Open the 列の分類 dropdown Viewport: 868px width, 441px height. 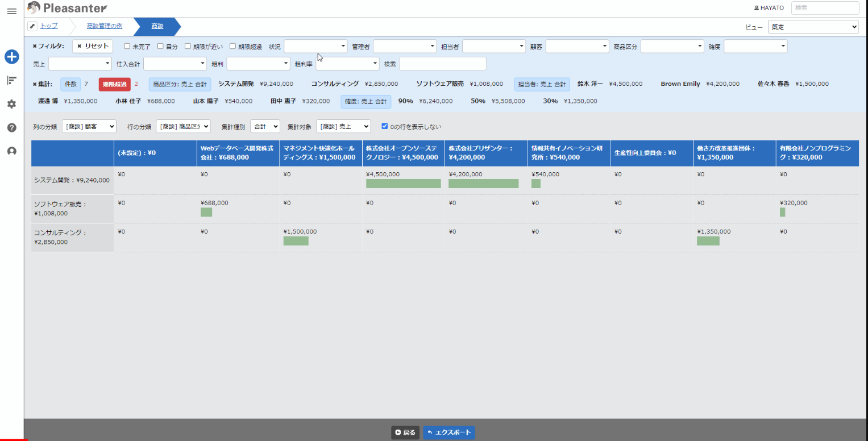[x=89, y=126]
